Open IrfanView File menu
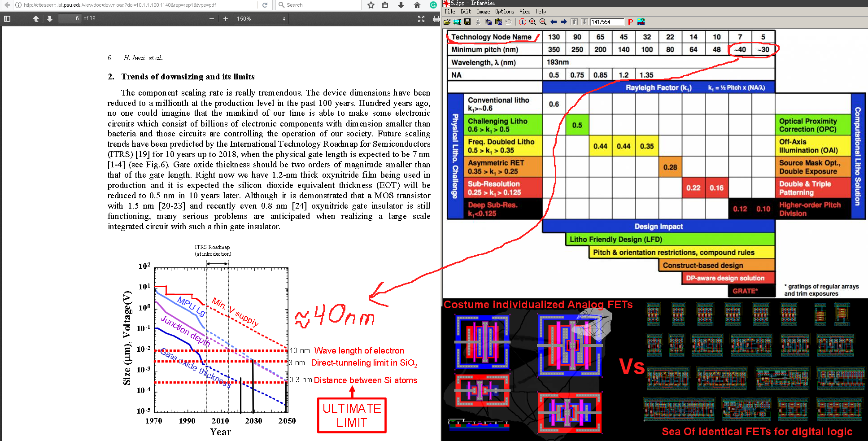The width and height of the screenshot is (868, 441). (450, 12)
